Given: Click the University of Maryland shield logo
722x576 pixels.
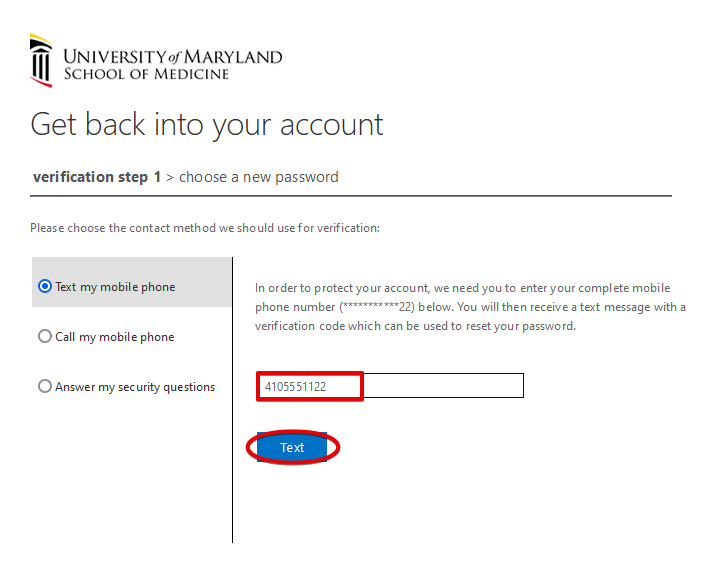Looking at the screenshot, I should coord(41,61).
